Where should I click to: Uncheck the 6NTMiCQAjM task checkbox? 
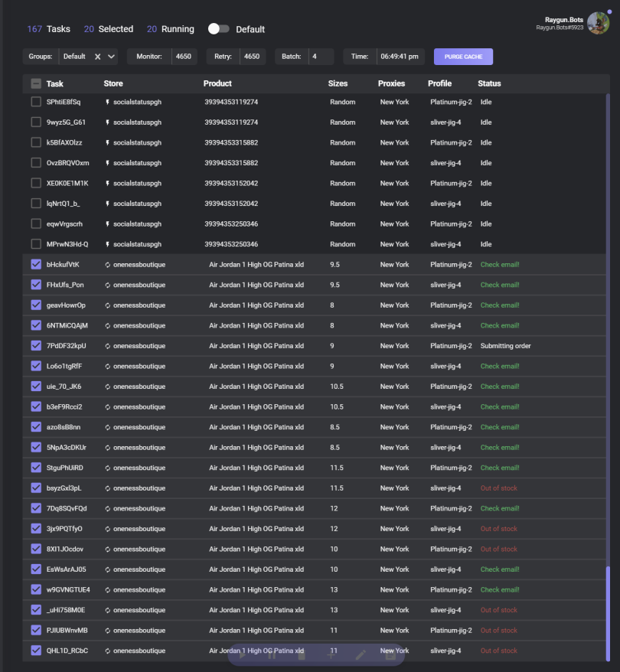[36, 325]
